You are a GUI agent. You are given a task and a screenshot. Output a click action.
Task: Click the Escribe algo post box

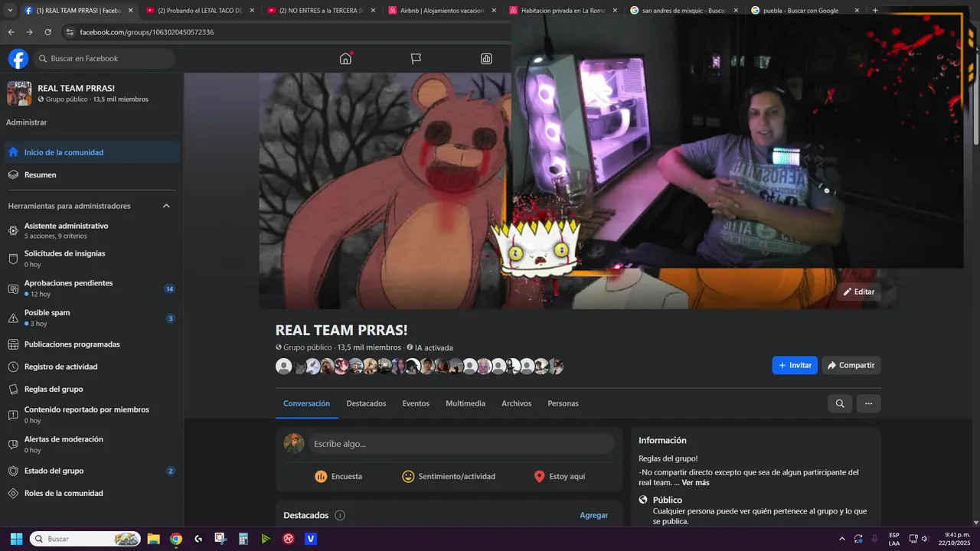tap(462, 444)
